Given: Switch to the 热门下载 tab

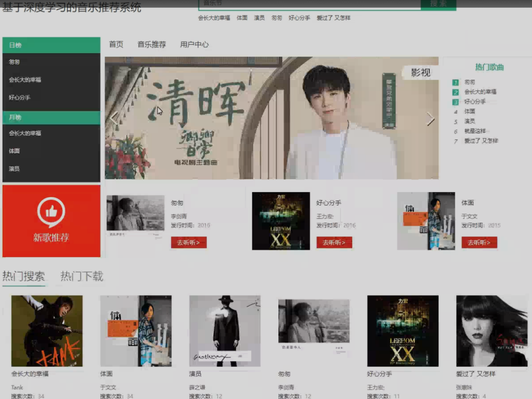Looking at the screenshot, I should pos(82,276).
